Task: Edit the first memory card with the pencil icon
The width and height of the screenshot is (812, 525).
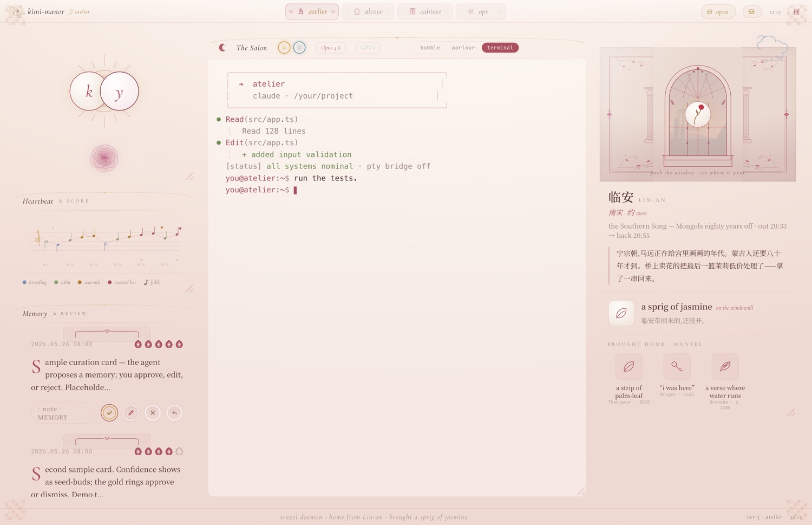Action: (131, 413)
